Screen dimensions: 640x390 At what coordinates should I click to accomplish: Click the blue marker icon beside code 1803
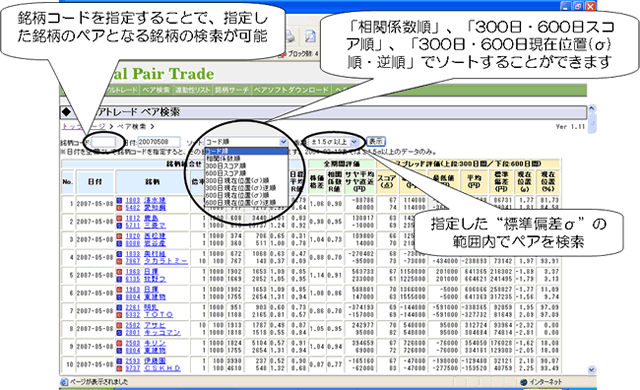(x=119, y=200)
